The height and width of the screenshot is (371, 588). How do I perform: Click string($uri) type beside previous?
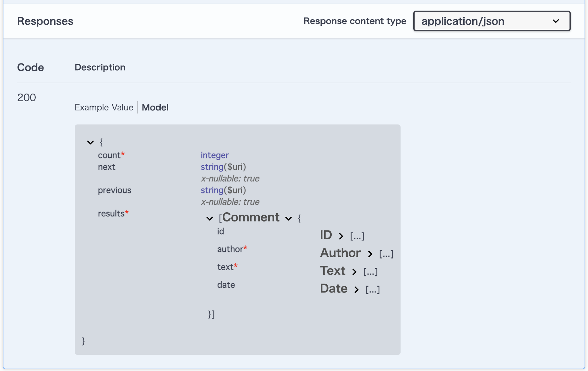pyautogui.click(x=223, y=190)
